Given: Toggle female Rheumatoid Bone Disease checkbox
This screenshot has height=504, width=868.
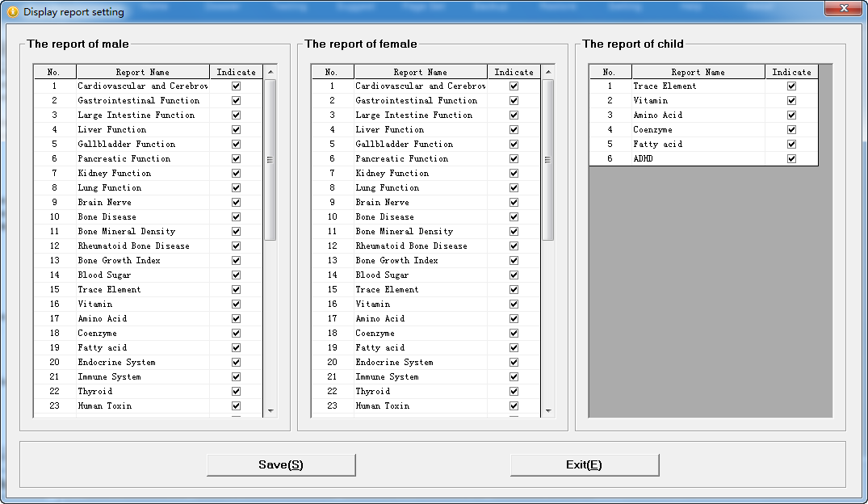Looking at the screenshot, I should pos(514,246).
